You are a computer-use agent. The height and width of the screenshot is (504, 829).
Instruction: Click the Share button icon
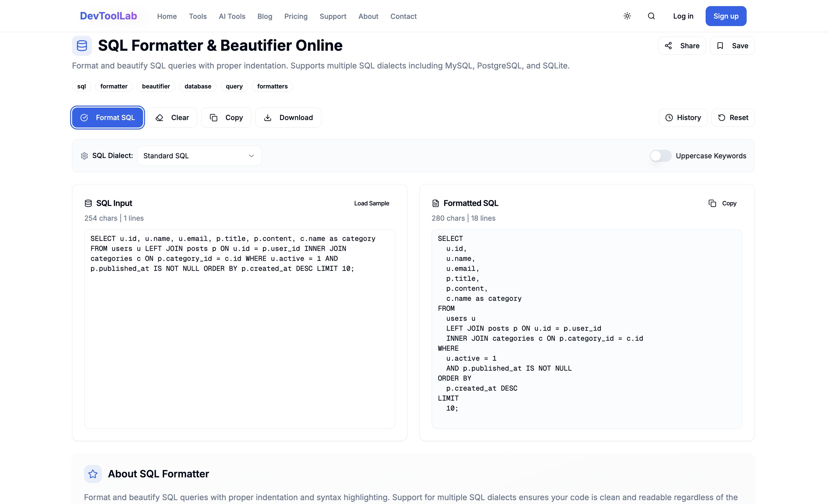(x=668, y=46)
